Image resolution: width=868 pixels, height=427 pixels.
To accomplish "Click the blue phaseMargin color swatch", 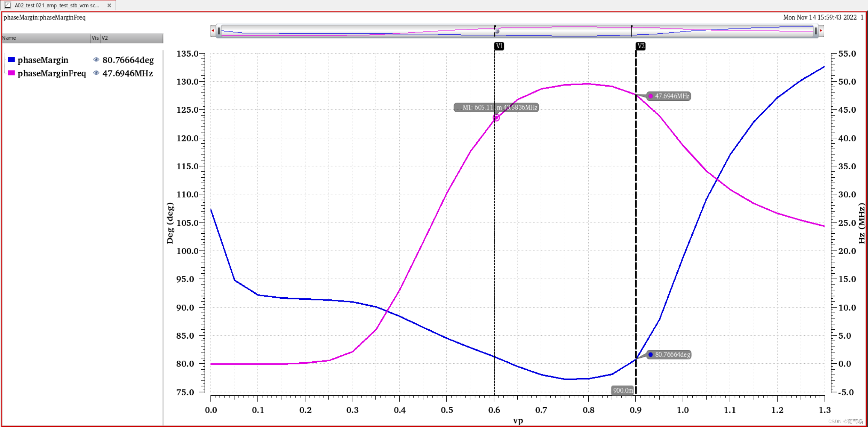I will point(11,60).
